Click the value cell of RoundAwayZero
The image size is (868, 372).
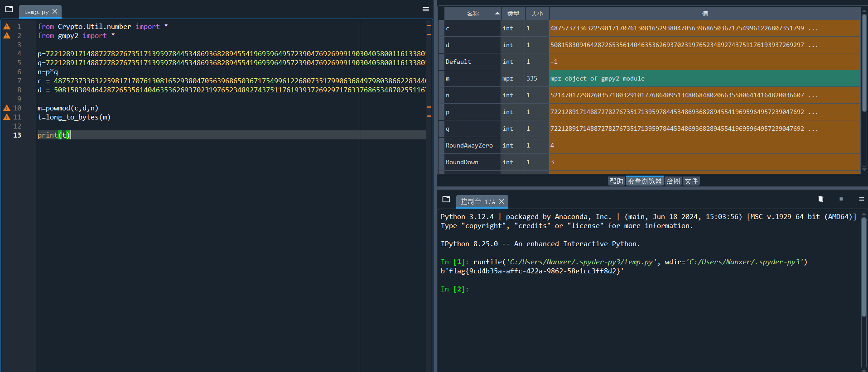704,145
